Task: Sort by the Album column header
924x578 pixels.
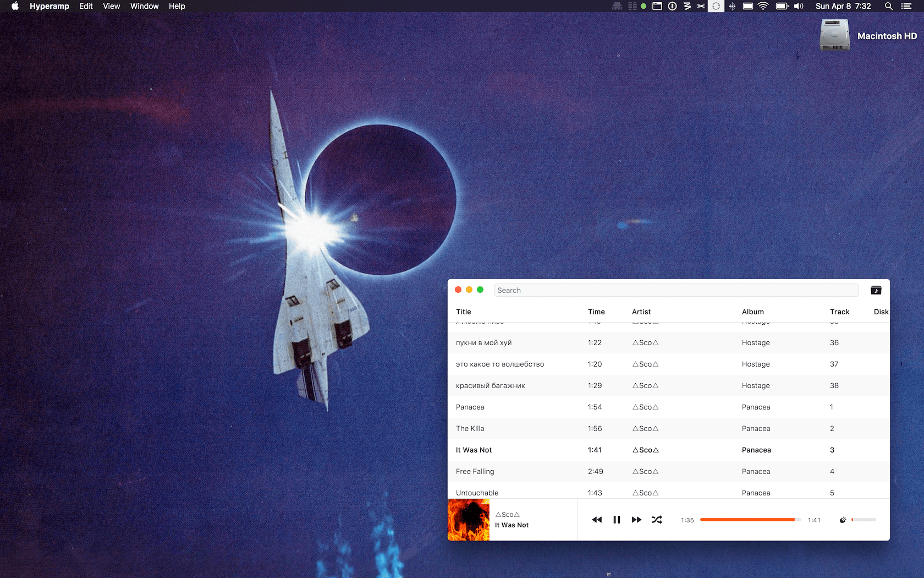Action: click(753, 312)
